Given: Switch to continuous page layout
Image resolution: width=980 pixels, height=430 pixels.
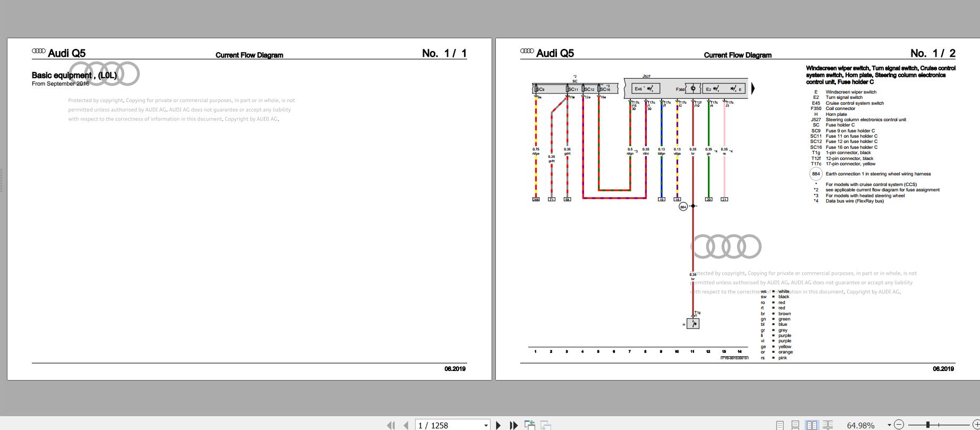Looking at the screenshot, I should point(796,425).
